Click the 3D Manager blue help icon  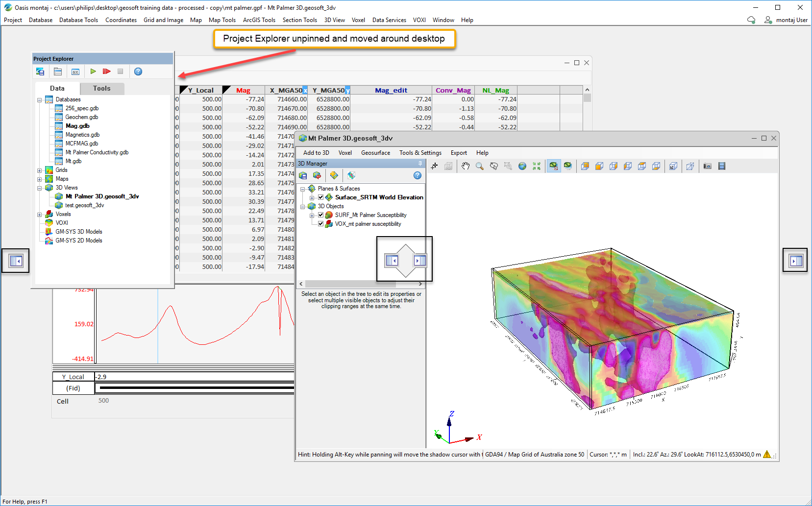(418, 175)
